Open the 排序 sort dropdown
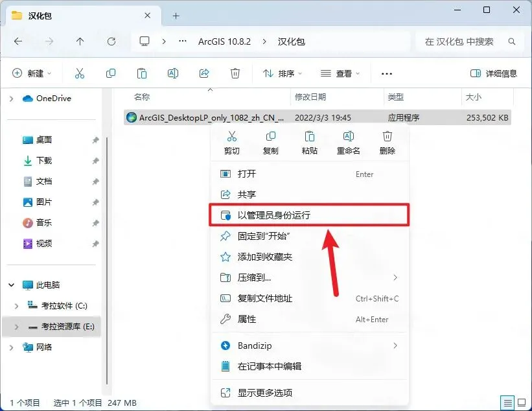The width and height of the screenshot is (532, 411). click(283, 73)
